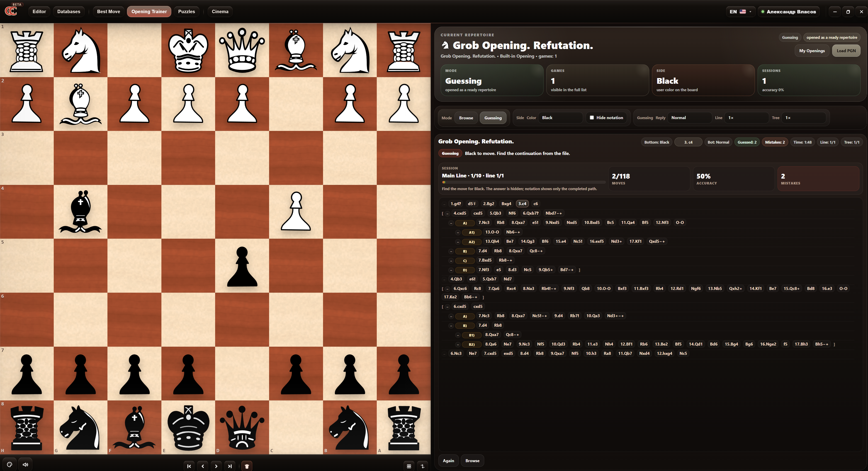This screenshot has width=868, height=471.
Task: Click the Again button
Action: tap(448, 461)
